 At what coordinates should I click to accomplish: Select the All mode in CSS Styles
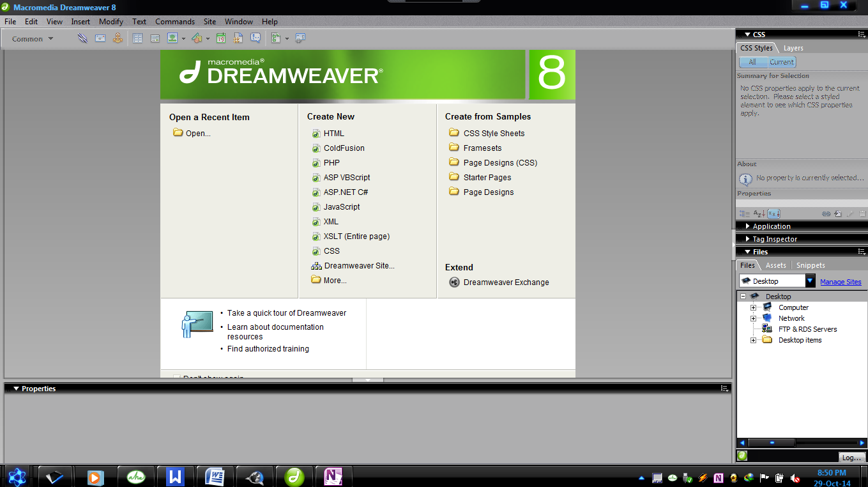coord(752,62)
